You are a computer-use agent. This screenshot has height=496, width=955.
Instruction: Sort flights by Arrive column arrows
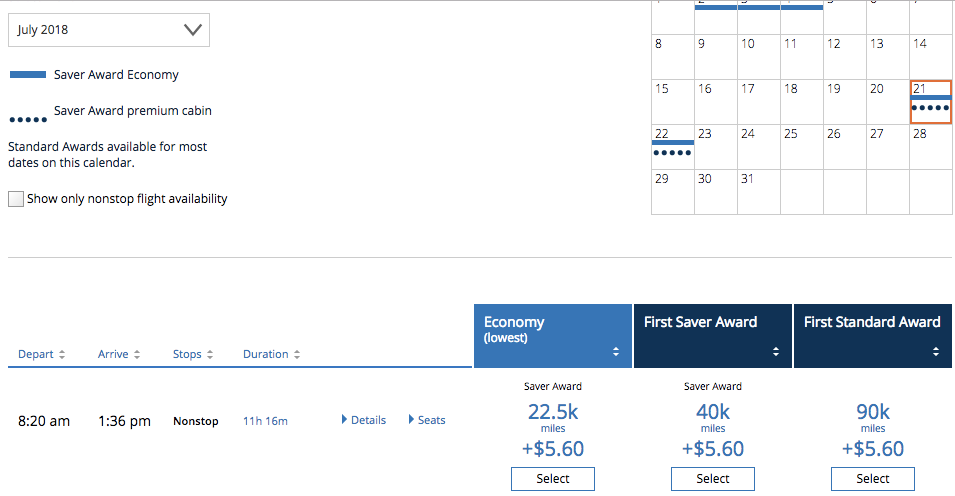coord(136,355)
